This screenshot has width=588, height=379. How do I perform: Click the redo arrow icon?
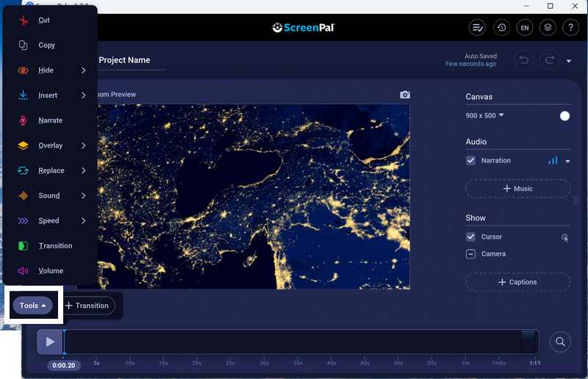pos(549,60)
